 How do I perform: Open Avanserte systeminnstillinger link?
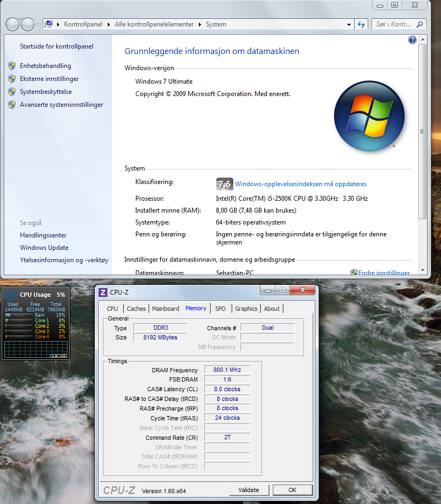click(61, 105)
